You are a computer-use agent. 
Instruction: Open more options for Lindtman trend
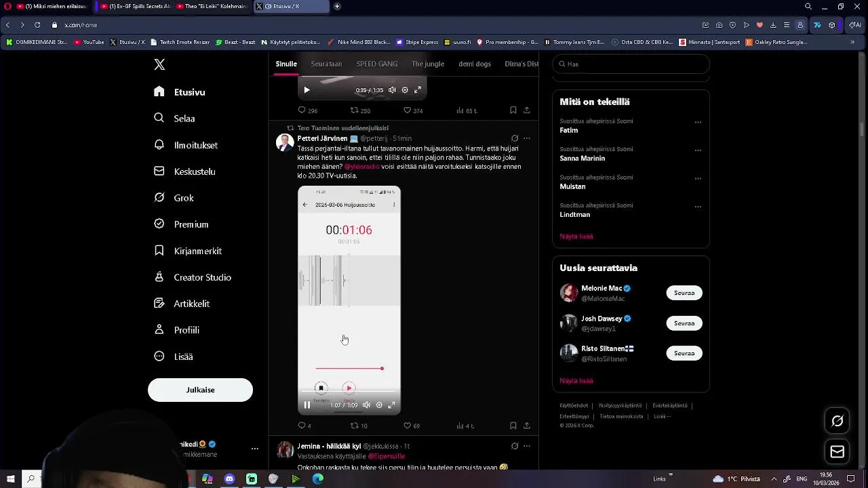[x=698, y=207]
